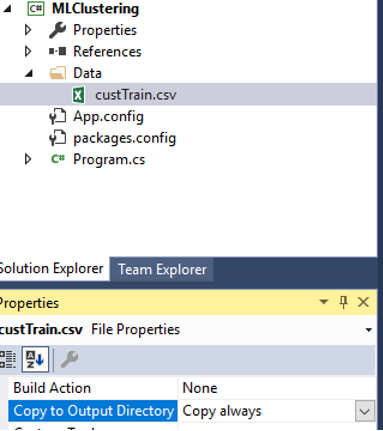Viewport: 383px width, 431px height.
Task: Open the Properties window position menu arrow
Action: pos(323,302)
